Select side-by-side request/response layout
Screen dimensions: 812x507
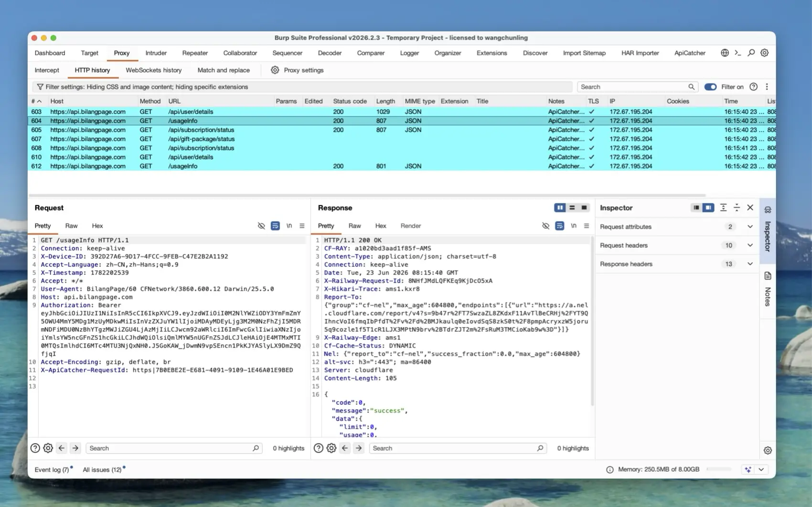point(560,208)
